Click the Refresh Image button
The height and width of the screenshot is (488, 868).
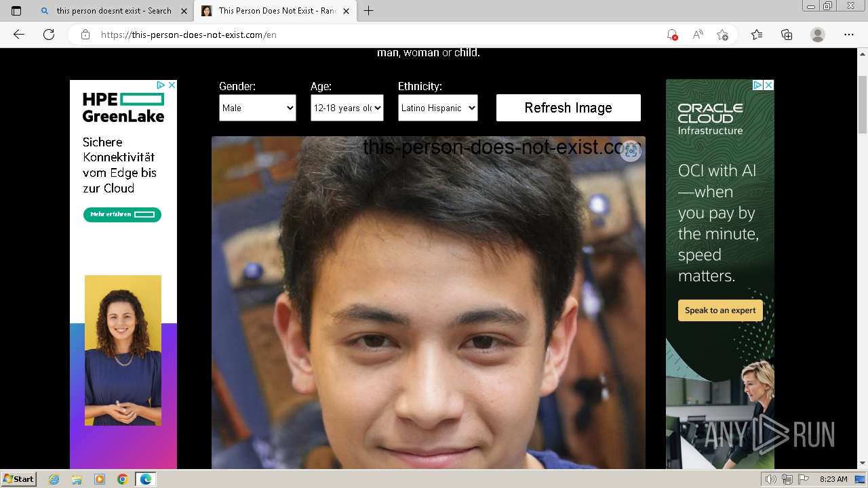click(x=568, y=108)
